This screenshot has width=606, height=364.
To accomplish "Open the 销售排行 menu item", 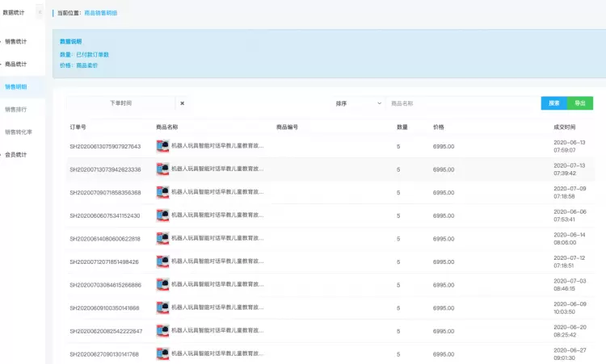I will coord(16,110).
